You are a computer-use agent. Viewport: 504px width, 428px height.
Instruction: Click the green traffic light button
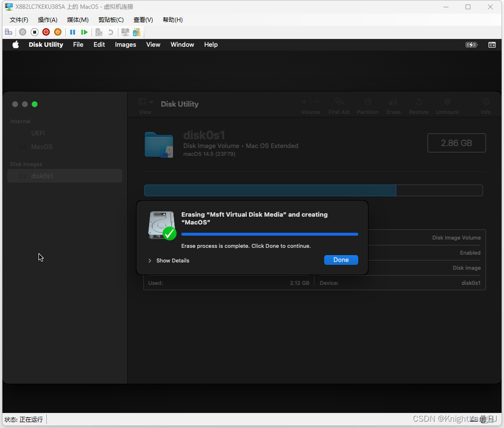[34, 104]
